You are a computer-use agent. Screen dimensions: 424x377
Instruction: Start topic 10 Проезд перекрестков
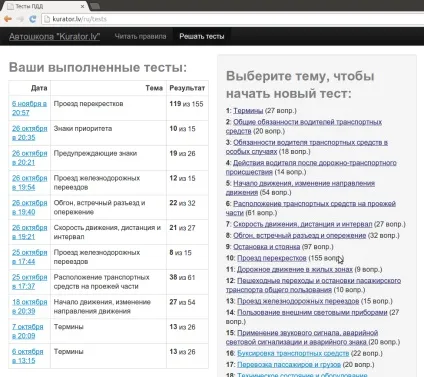(x=271, y=258)
